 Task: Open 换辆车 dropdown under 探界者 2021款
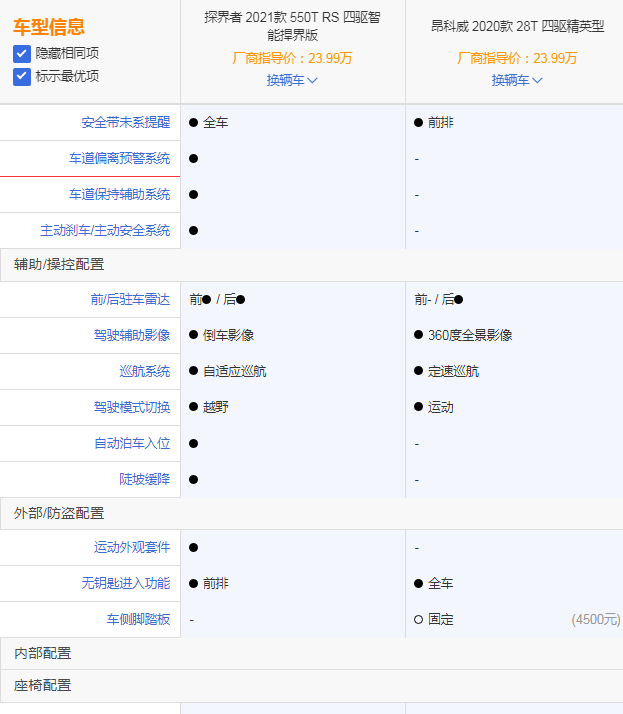click(x=292, y=80)
